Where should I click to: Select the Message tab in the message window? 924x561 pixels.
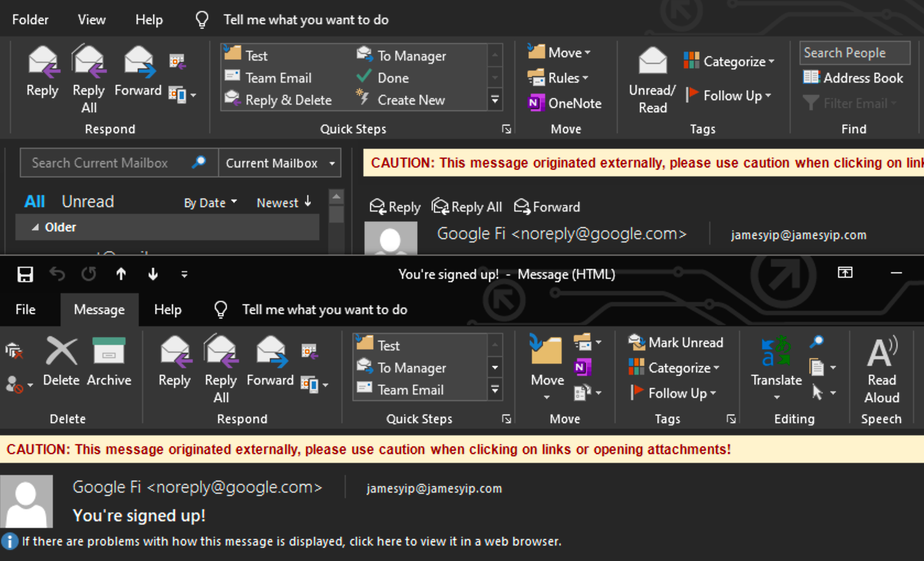[99, 310]
